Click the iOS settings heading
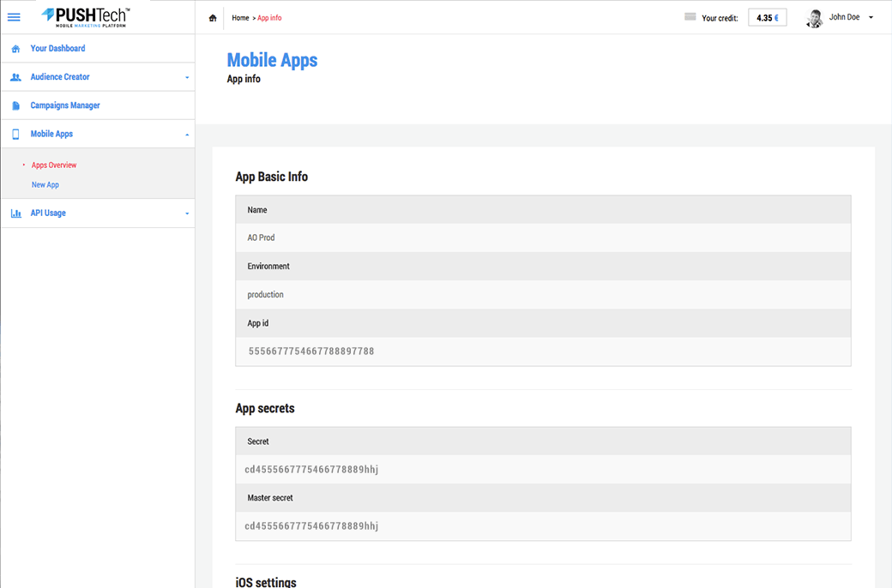The image size is (892, 588). pos(266,582)
